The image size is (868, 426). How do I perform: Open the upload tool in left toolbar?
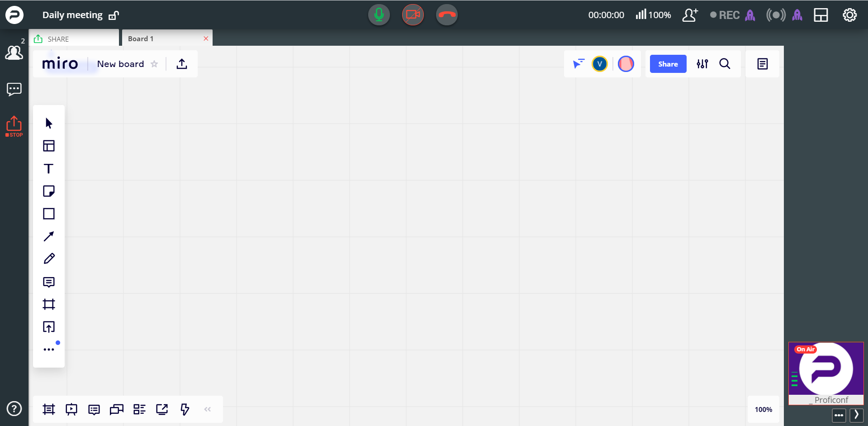tap(49, 327)
